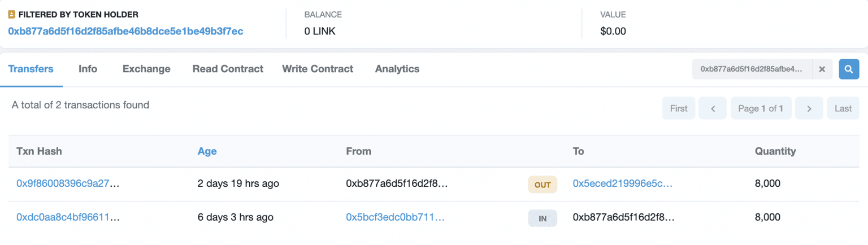Viewport: 868px width, 245px height.
Task: Toggle the Age column header format
Action: click(207, 151)
